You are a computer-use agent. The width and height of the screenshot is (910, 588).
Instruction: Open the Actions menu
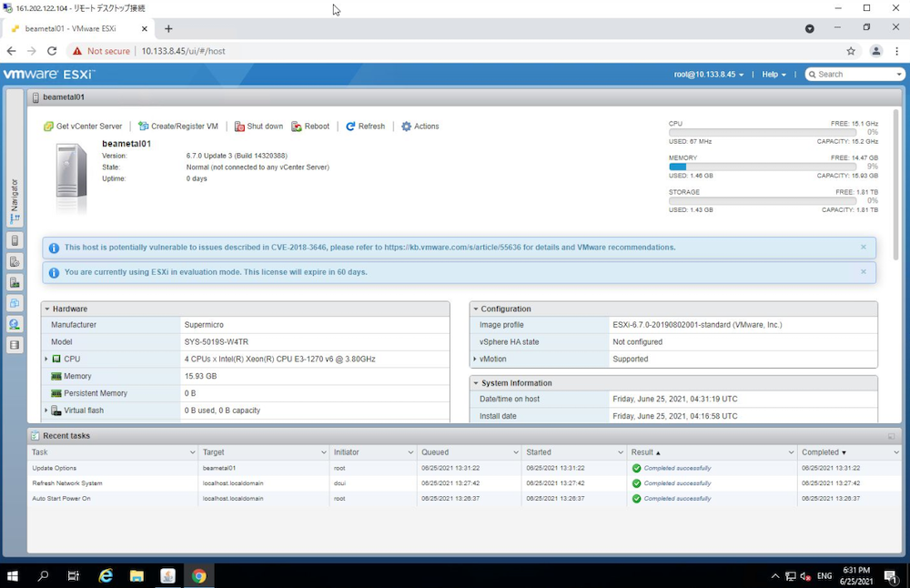(420, 127)
